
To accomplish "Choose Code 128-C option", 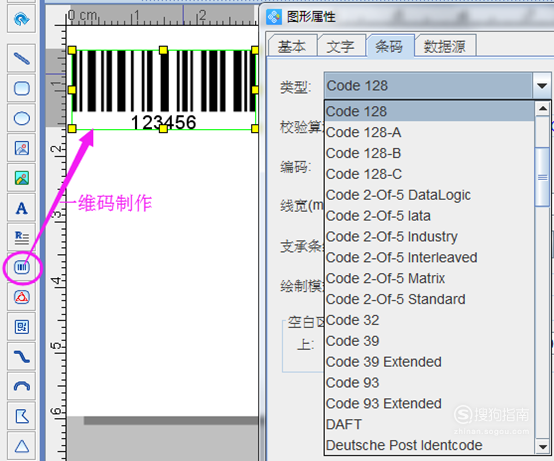I will click(x=429, y=174).
